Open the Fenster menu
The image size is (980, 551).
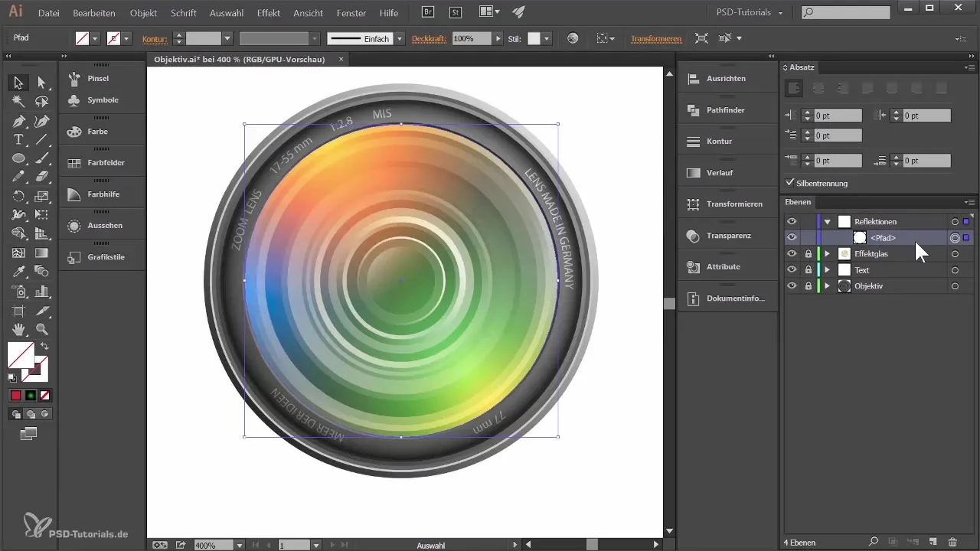tap(351, 13)
